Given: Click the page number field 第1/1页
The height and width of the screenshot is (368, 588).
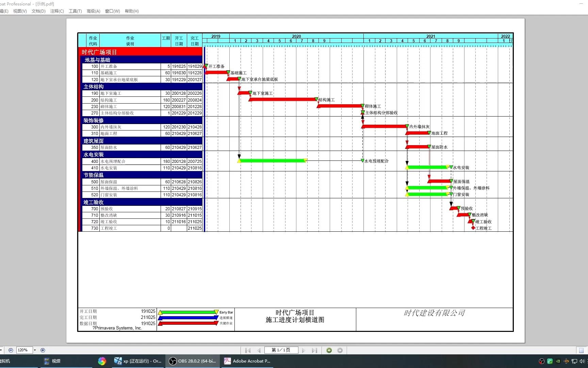Looking at the screenshot, I should (281, 350).
